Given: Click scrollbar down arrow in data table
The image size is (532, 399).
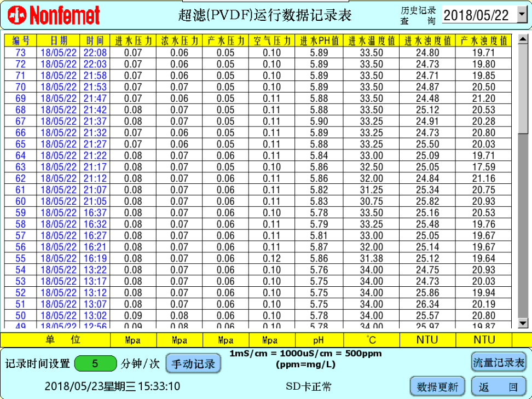Looking at the screenshot, I should click(x=523, y=323).
